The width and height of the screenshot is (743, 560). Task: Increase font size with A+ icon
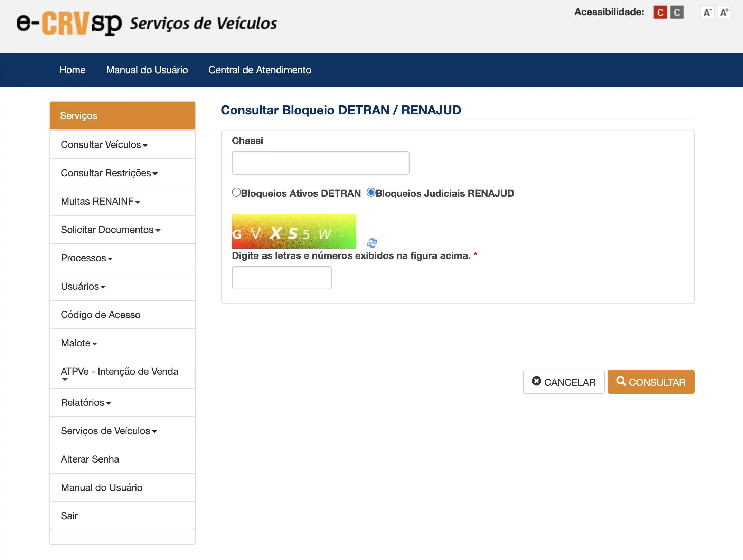tap(724, 12)
